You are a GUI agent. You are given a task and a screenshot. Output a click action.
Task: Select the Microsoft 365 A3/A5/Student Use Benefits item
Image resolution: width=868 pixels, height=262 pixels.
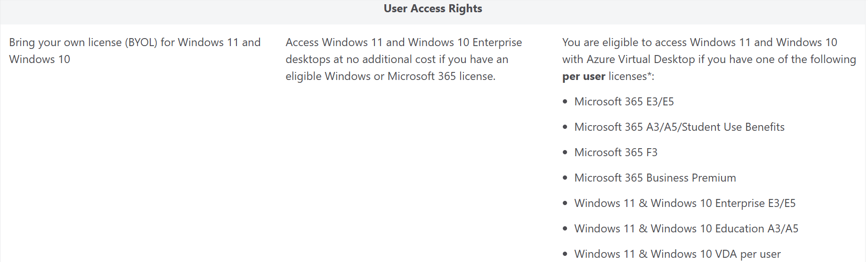[x=679, y=127]
